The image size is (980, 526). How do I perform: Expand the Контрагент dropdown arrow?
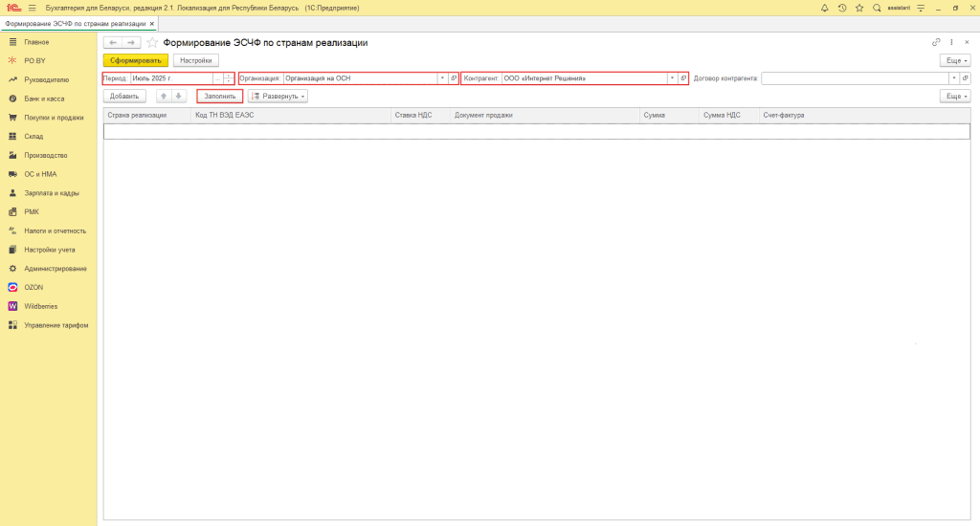pyautogui.click(x=672, y=78)
